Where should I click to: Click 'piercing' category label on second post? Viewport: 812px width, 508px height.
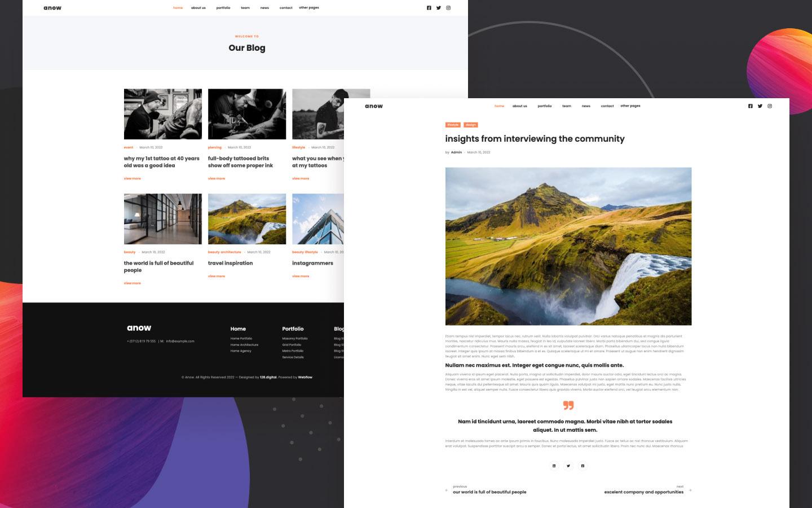point(215,147)
